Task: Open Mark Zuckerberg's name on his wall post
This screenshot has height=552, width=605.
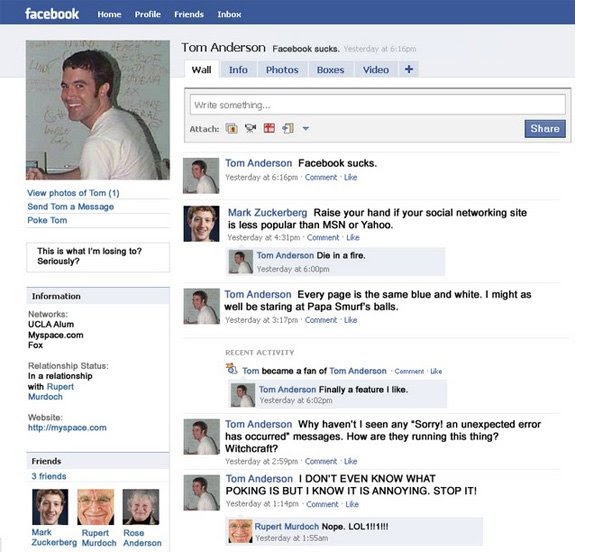Action: tap(267, 213)
